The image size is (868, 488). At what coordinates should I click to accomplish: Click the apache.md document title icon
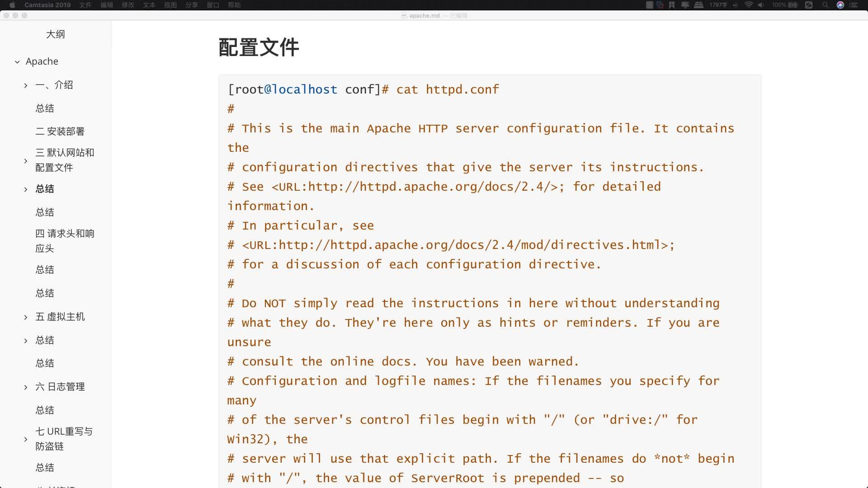click(x=404, y=15)
